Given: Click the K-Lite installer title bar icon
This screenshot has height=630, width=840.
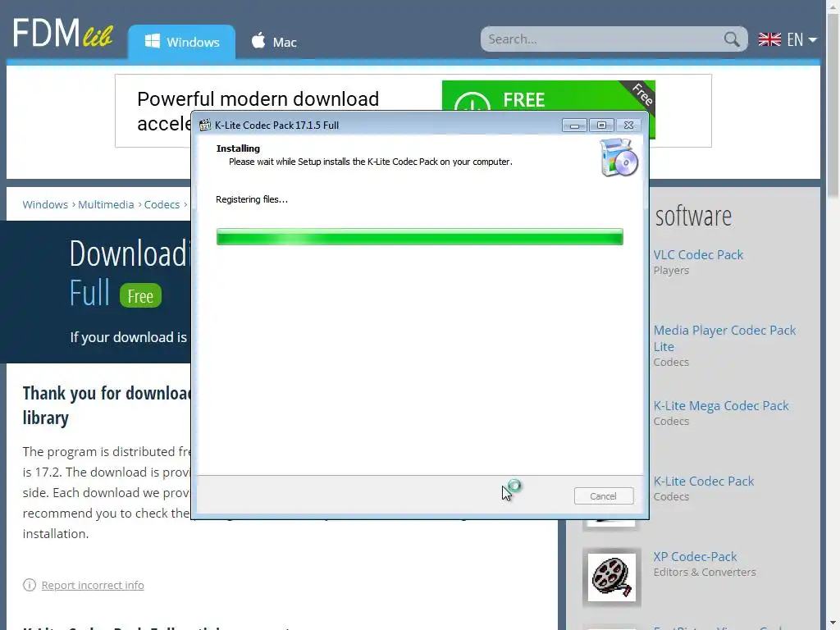Looking at the screenshot, I should [204, 125].
